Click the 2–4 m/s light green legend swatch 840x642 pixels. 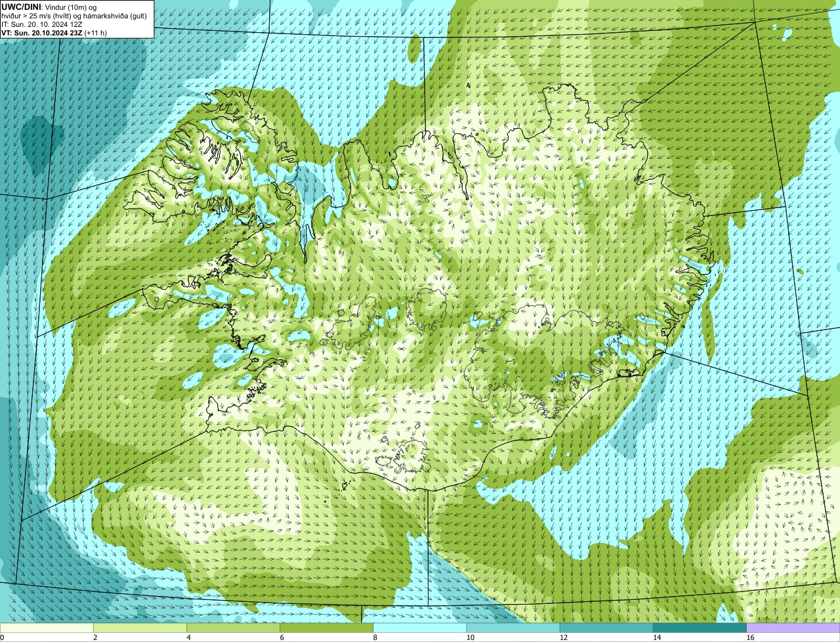click(x=140, y=628)
